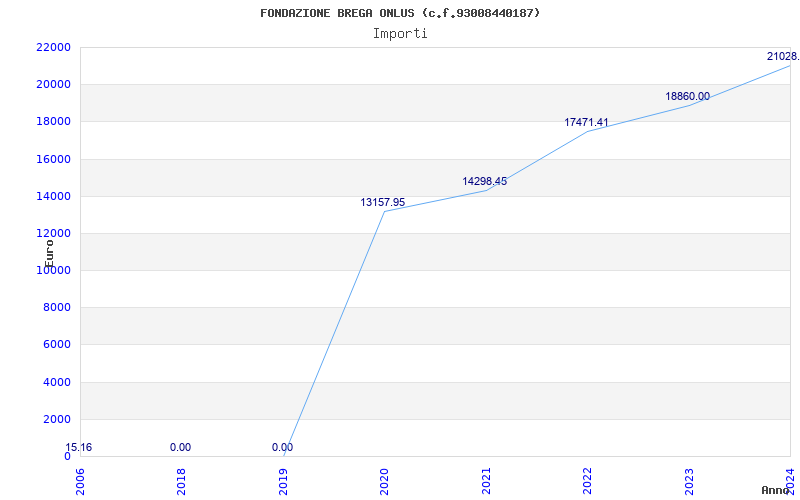
Task: Click the 2006 x-axis year label
Action: [x=80, y=482]
